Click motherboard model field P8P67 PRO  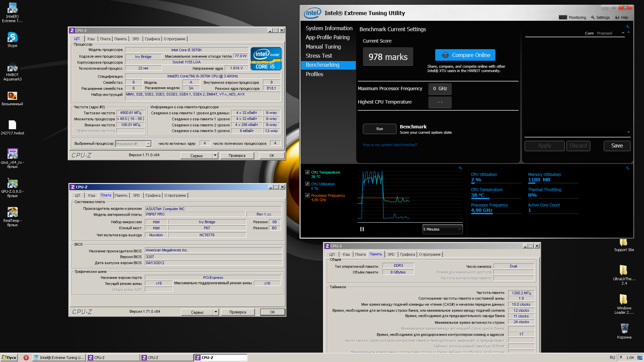pos(195,214)
